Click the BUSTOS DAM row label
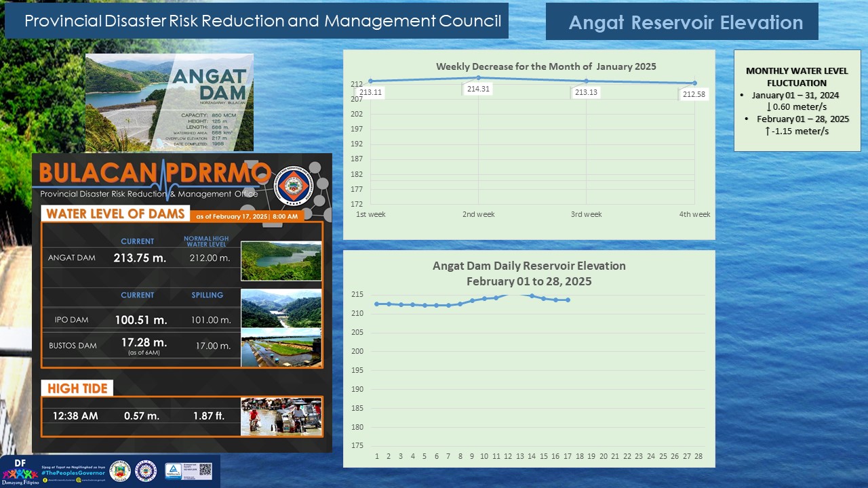This screenshot has width=868, height=488. click(73, 346)
